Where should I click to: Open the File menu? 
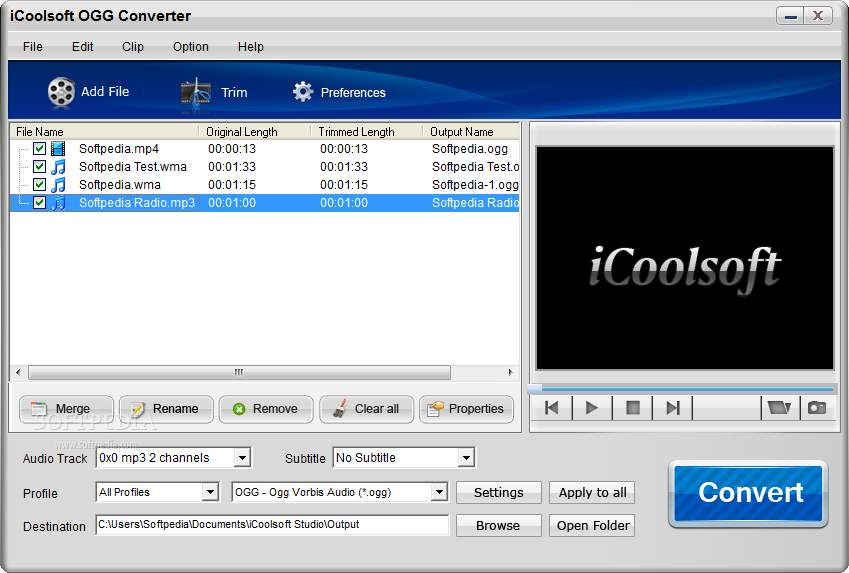point(32,47)
